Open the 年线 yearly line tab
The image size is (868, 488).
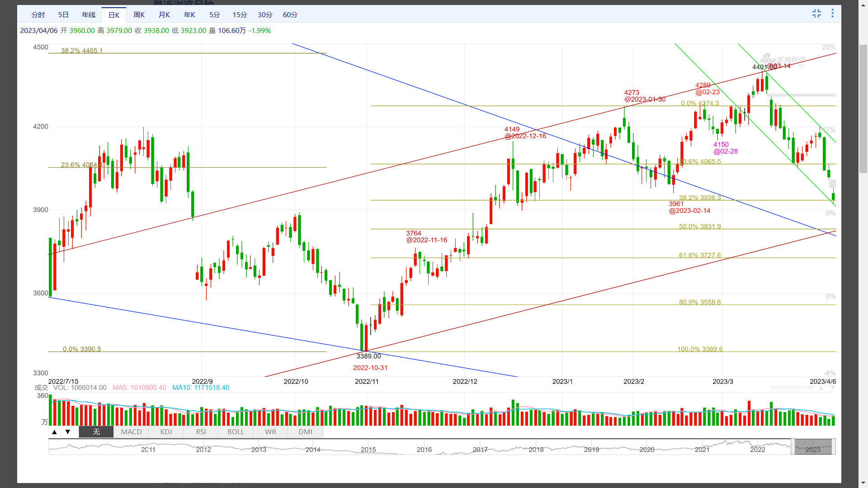click(x=88, y=15)
